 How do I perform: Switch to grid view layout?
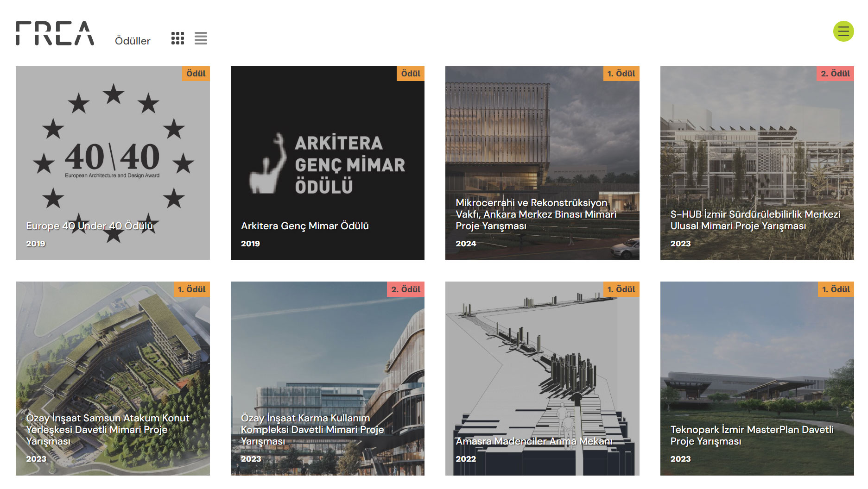177,38
